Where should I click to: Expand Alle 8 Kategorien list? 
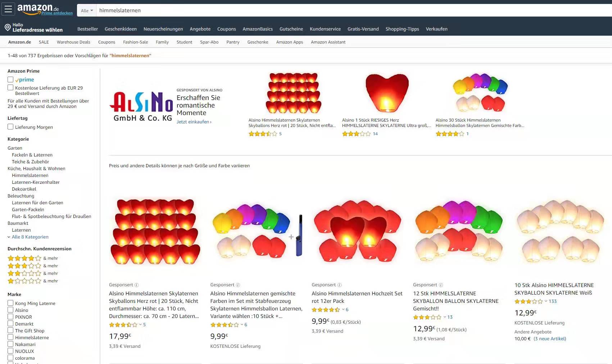28,237
